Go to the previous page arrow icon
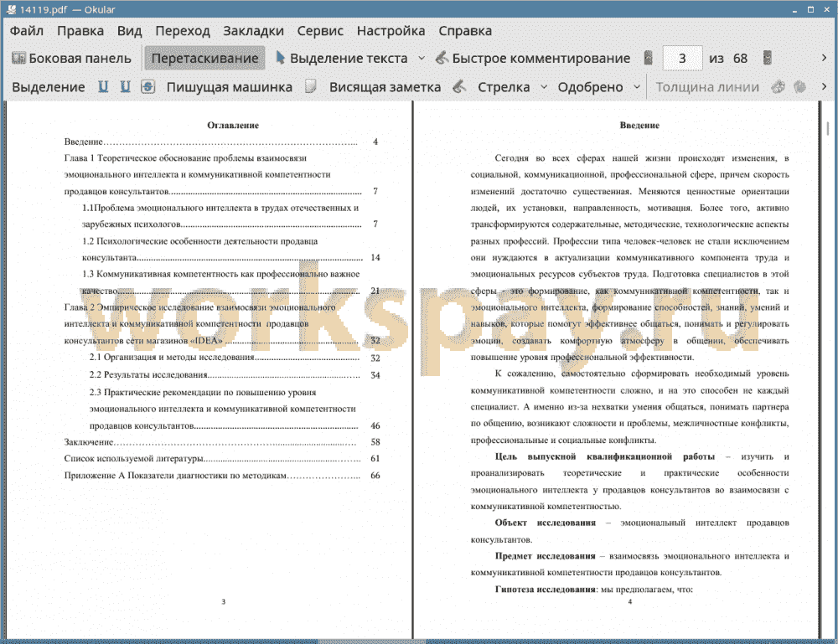Image resolution: width=838 pixels, height=644 pixels. click(x=649, y=59)
